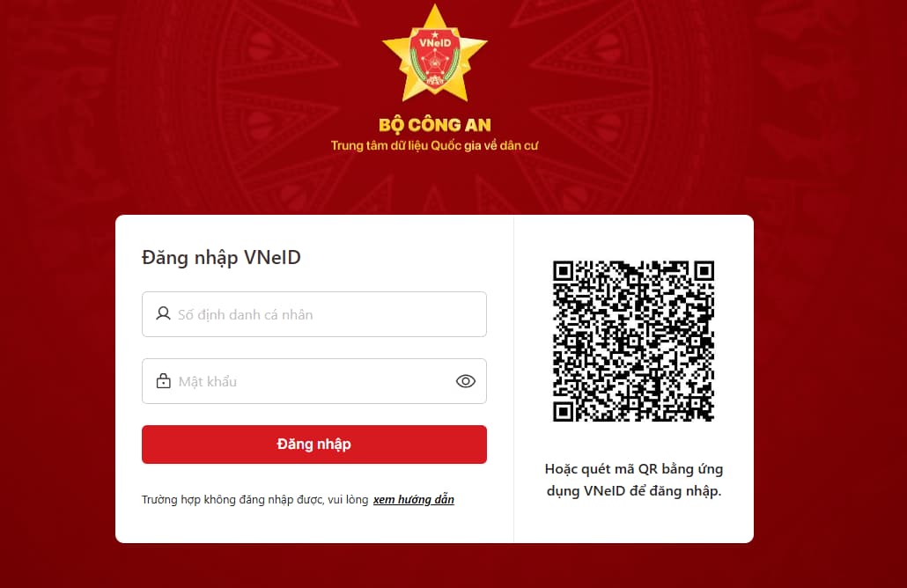
Task: Click the gold star VNeID logo
Action: [x=435, y=55]
